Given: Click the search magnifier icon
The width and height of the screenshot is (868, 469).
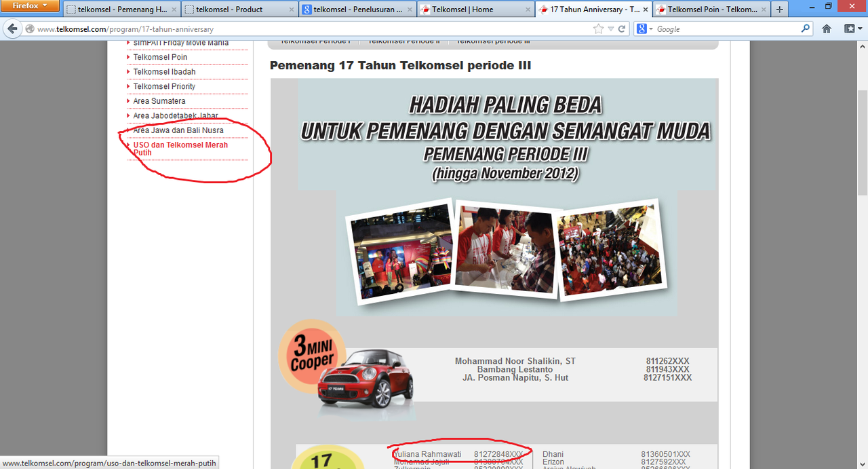Looking at the screenshot, I should click(806, 29).
